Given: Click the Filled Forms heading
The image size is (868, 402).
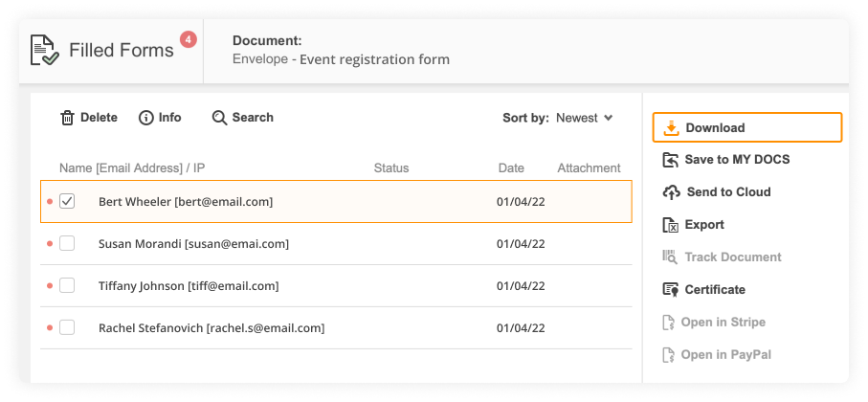Looking at the screenshot, I should (122, 51).
